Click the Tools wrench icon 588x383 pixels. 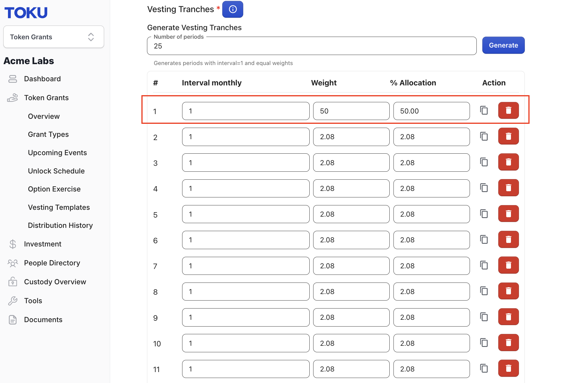pyautogui.click(x=13, y=301)
